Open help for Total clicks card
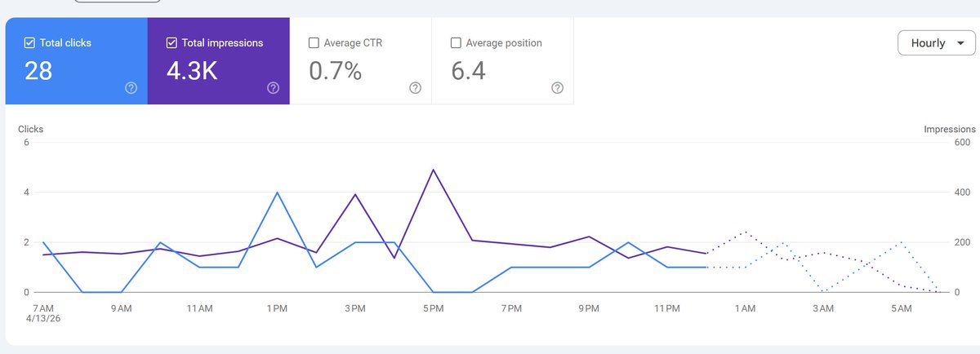 [x=131, y=88]
